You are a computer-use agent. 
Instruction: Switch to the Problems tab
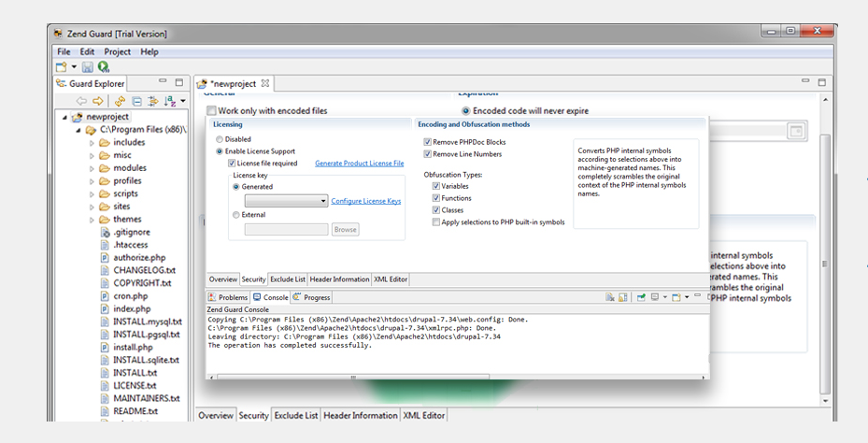pyautogui.click(x=228, y=297)
